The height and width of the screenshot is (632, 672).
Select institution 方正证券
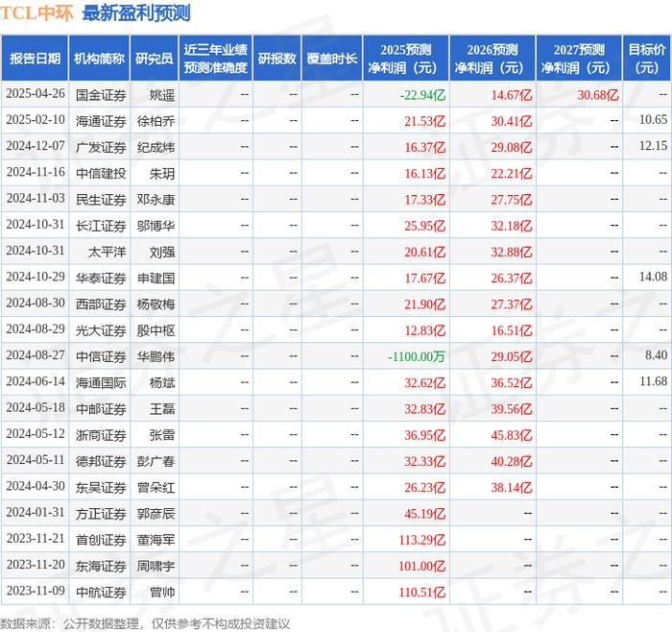101,514
